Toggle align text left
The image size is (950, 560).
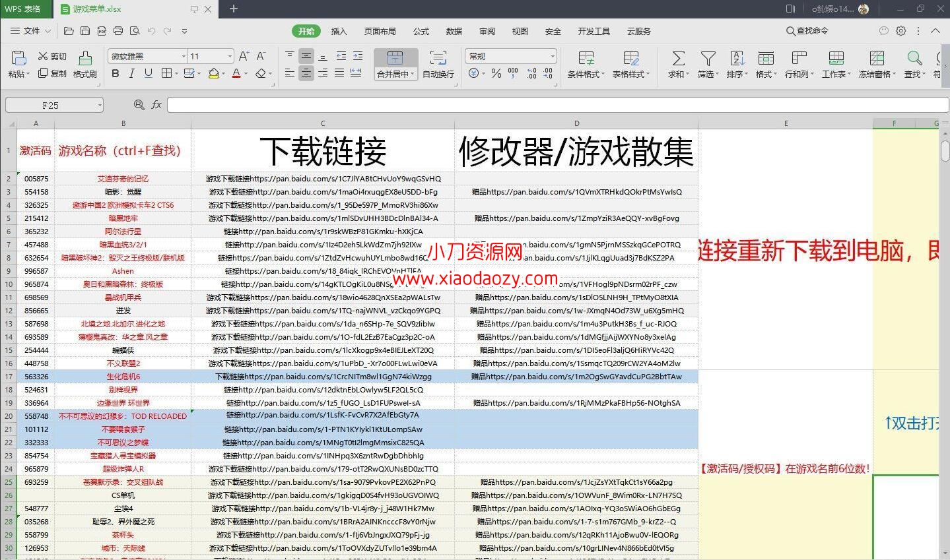290,73
